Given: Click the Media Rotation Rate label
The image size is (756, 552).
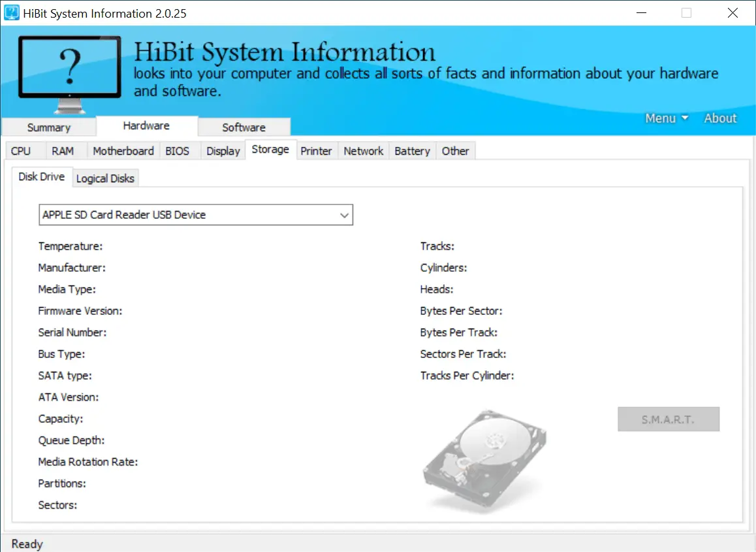Looking at the screenshot, I should (x=87, y=463).
